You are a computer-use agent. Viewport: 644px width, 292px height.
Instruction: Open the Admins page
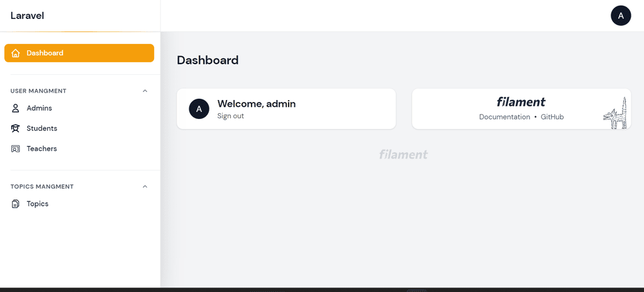pos(79,108)
